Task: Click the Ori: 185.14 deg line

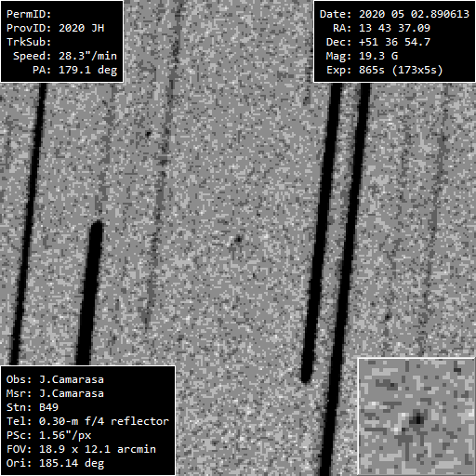Action: [x=55, y=463]
